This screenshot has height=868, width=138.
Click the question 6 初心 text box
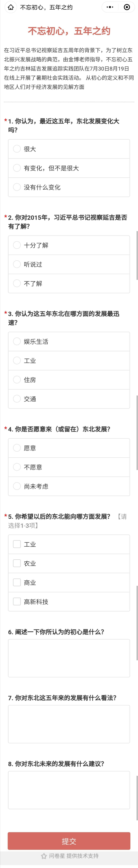pyautogui.click(x=69, y=658)
